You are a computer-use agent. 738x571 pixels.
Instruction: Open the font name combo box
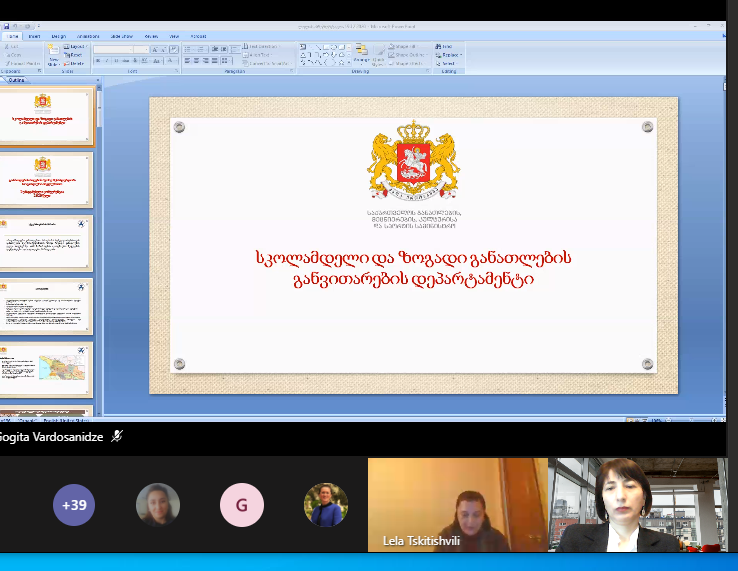click(x=113, y=49)
